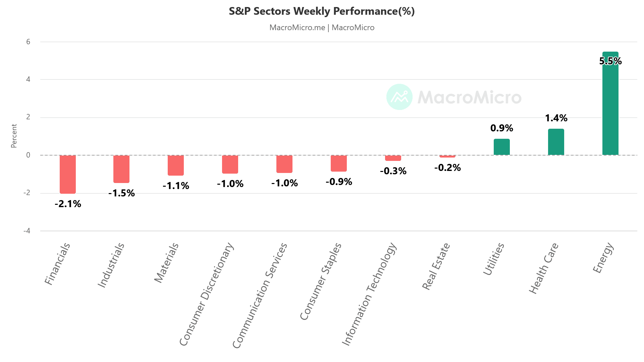The image size is (644, 362).
Task: Click the Financials red bar
Action: (68, 174)
